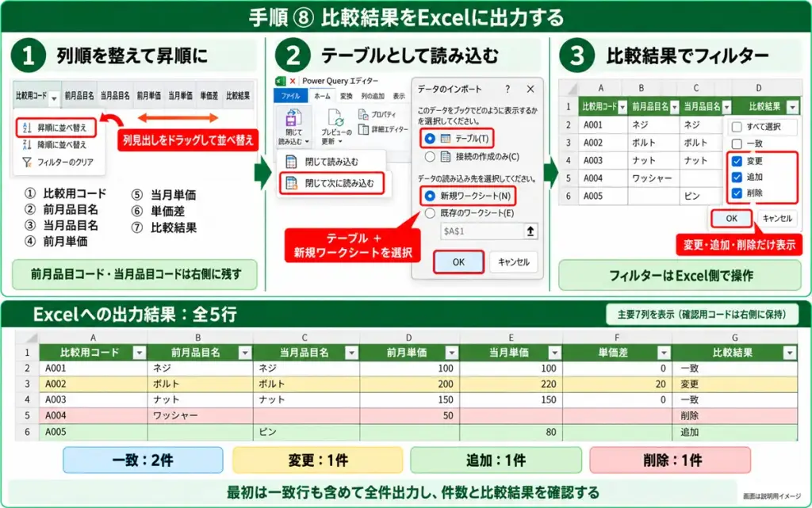Open 比較結果 filter arrow in output sheet column G
812x508 pixels.
click(x=790, y=353)
